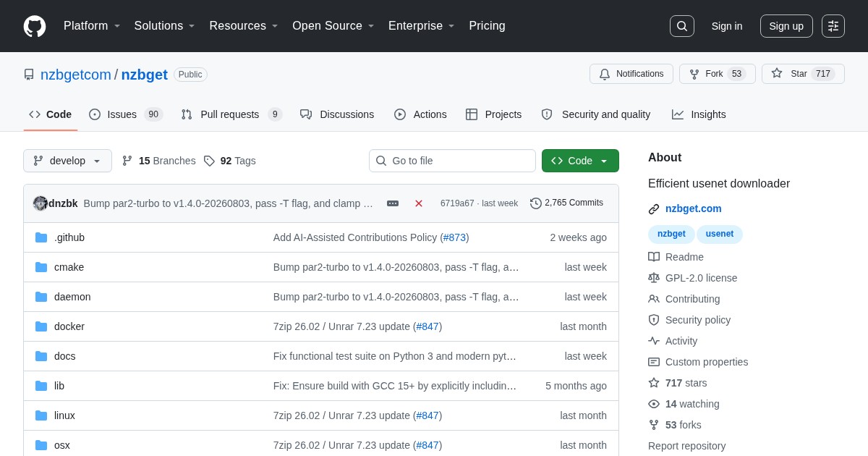The image size is (868, 456).
Task: Open the linux folder
Action: point(64,415)
